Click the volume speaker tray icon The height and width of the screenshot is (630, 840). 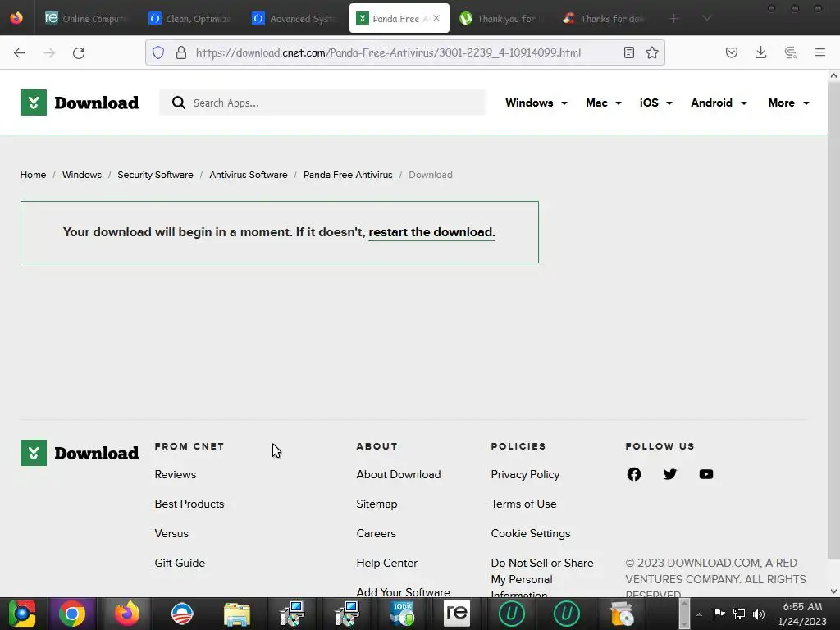pyautogui.click(x=759, y=614)
